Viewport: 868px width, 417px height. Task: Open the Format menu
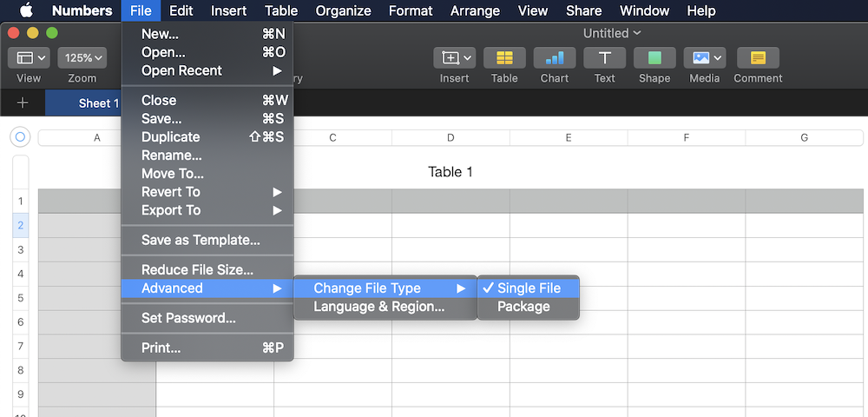pyautogui.click(x=411, y=10)
